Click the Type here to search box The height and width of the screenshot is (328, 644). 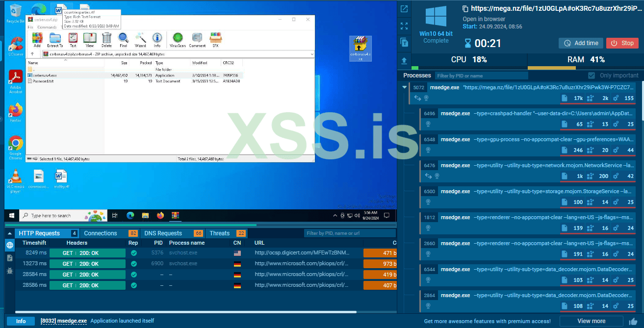point(63,216)
